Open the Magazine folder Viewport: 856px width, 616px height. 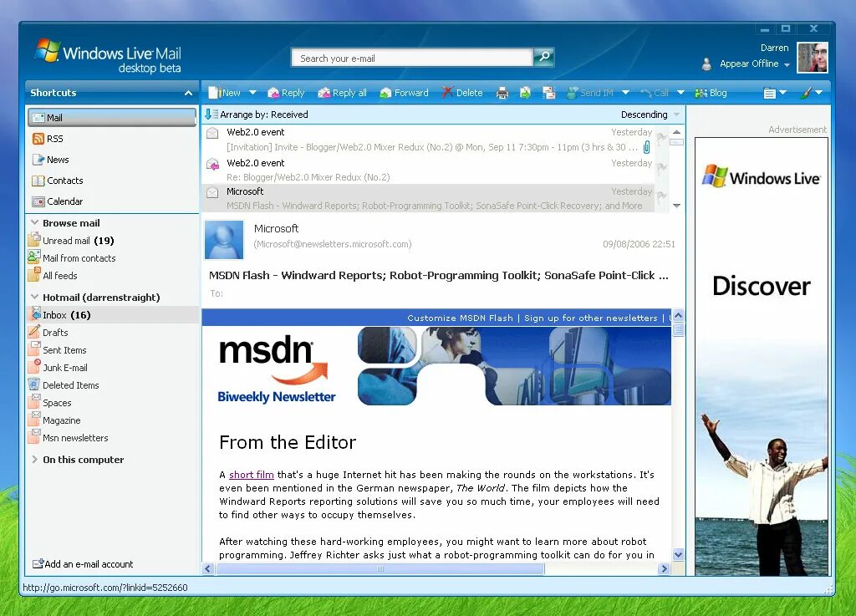tap(54, 420)
